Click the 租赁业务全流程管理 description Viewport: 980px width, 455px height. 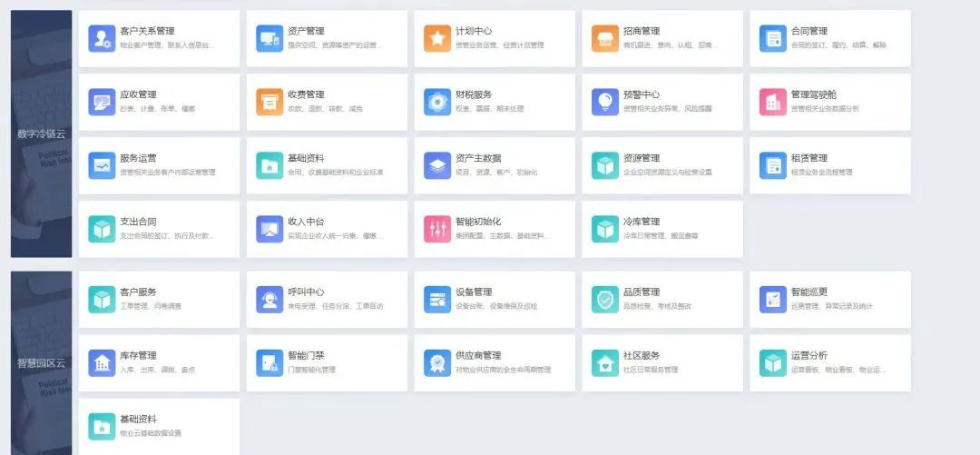point(822,173)
